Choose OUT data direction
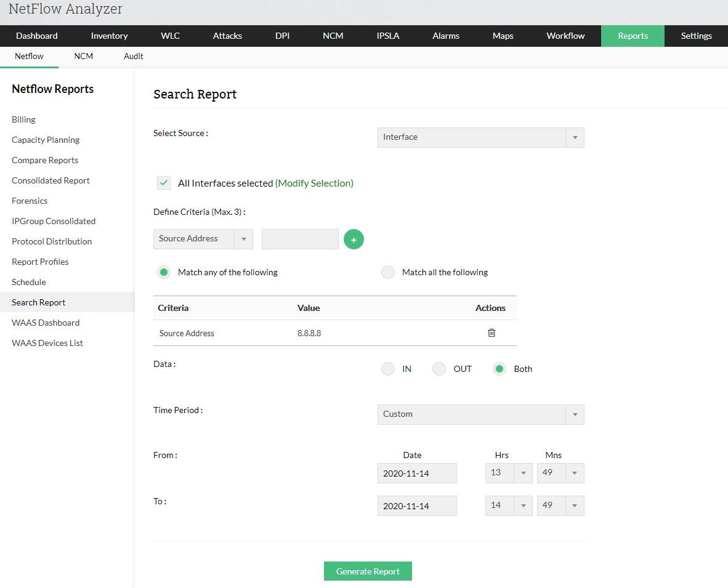This screenshot has height=588, width=728. [x=439, y=369]
